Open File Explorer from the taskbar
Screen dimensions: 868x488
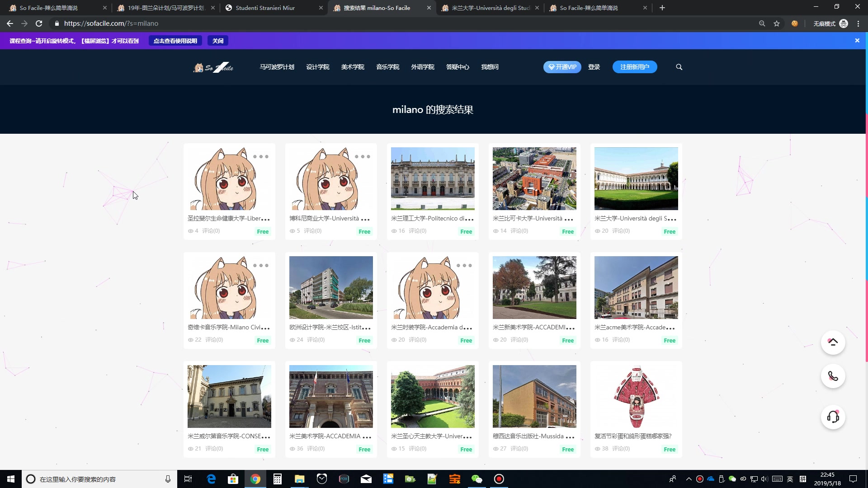point(300,479)
